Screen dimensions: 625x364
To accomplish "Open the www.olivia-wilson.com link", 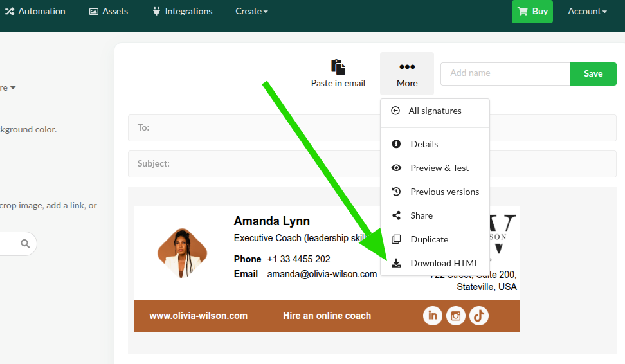I will [x=198, y=316].
